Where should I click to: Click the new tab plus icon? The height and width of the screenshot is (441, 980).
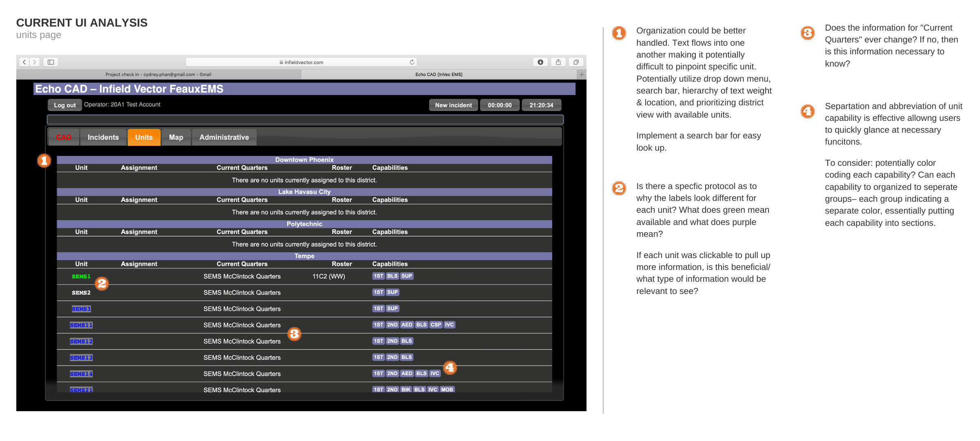click(581, 74)
